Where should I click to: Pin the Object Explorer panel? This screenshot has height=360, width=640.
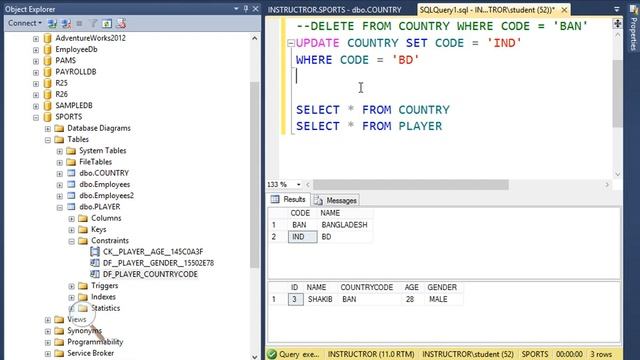click(246, 9)
